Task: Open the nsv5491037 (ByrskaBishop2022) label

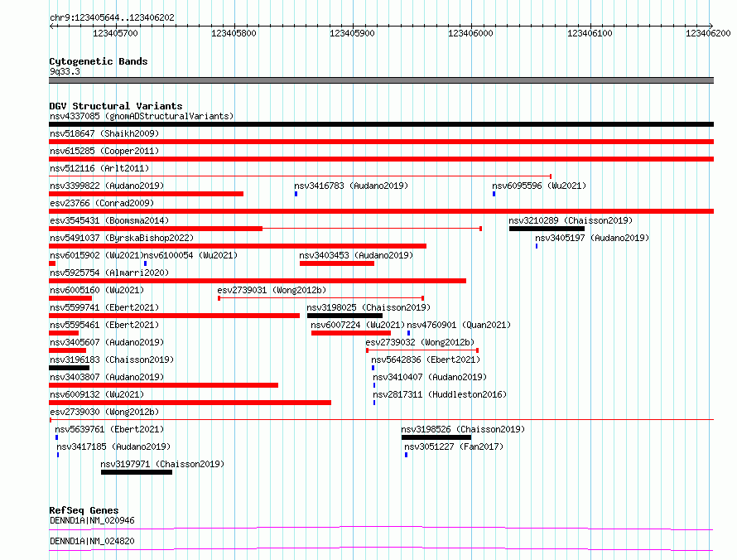Action: (x=122, y=238)
